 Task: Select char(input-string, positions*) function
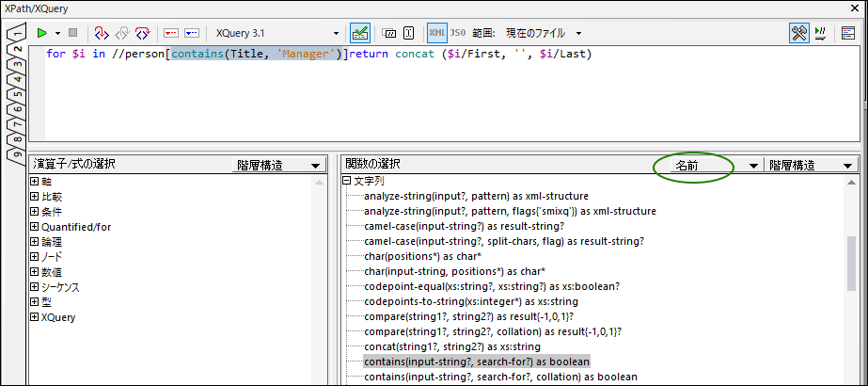tap(454, 271)
